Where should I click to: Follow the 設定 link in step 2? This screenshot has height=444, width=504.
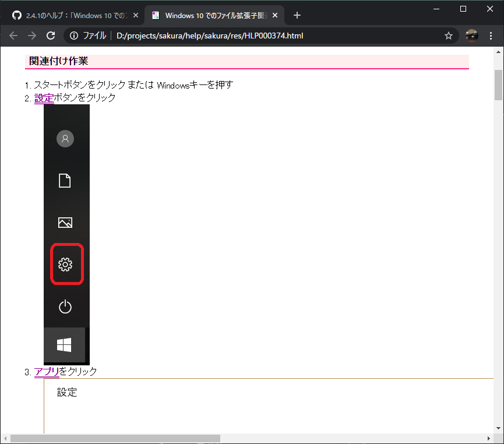(44, 98)
